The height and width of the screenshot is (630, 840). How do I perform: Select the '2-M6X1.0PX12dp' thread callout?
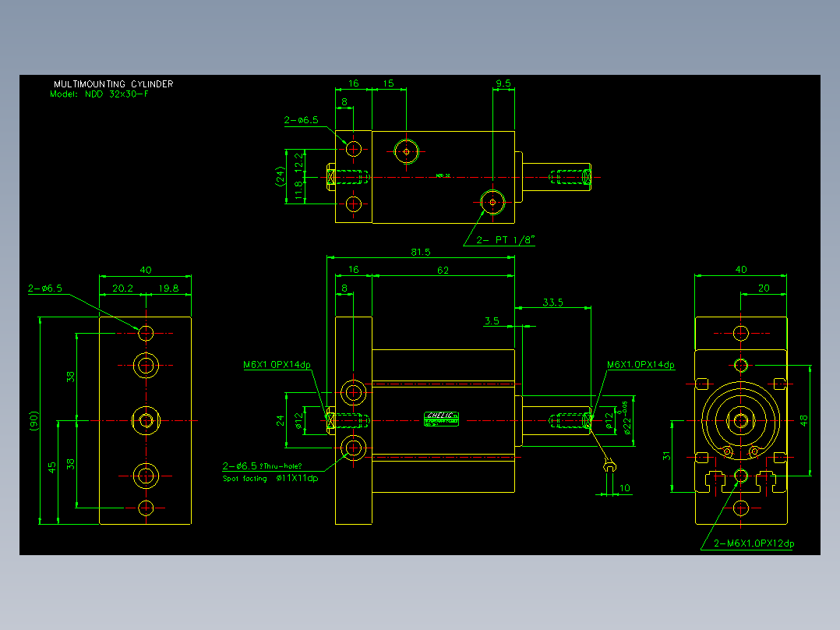(754, 543)
